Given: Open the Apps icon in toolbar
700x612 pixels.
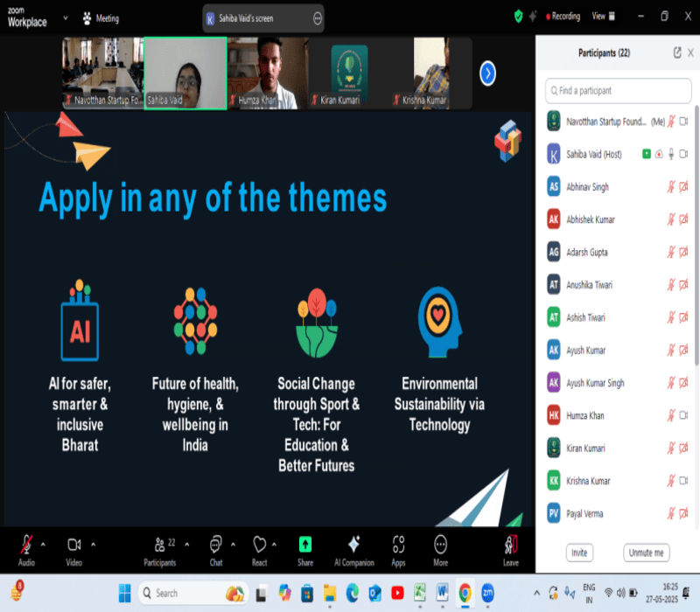Looking at the screenshot, I should pyautogui.click(x=398, y=545).
